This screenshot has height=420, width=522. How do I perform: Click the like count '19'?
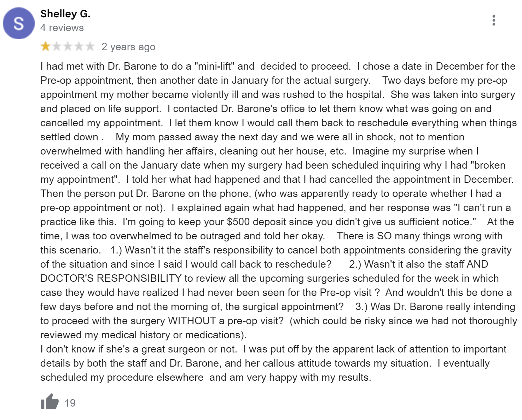[x=70, y=403]
